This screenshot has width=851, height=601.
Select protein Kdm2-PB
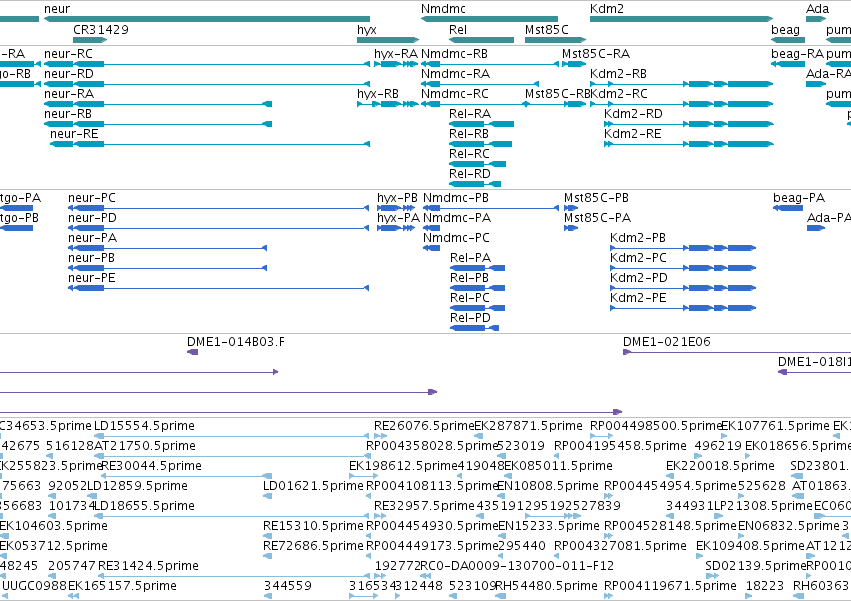click(x=638, y=238)
